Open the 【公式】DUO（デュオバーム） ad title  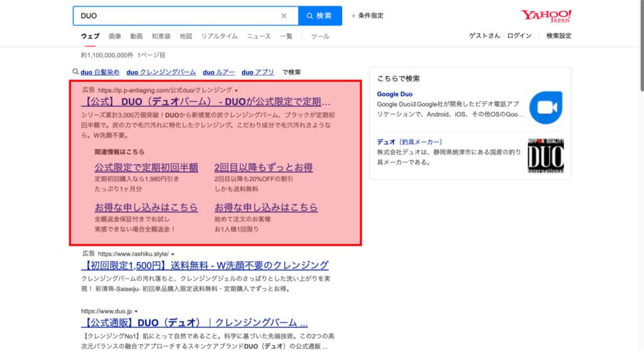coord(206,101)
